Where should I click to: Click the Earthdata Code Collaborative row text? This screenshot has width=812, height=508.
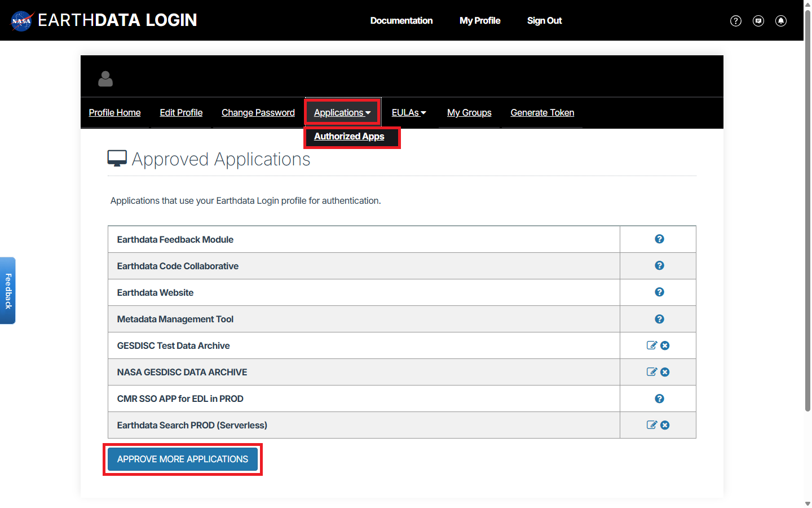(178, 266)
